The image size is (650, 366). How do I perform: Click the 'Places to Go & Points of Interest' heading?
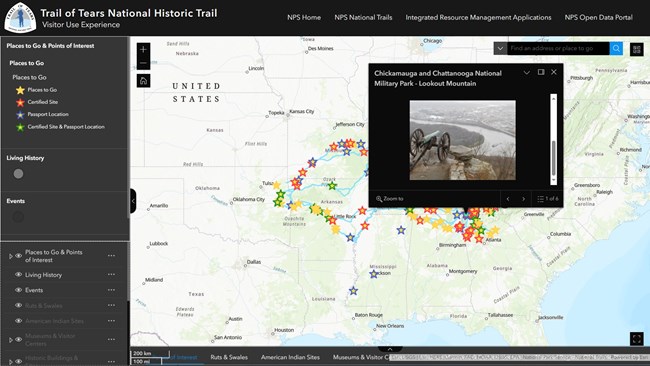point(50,46)
